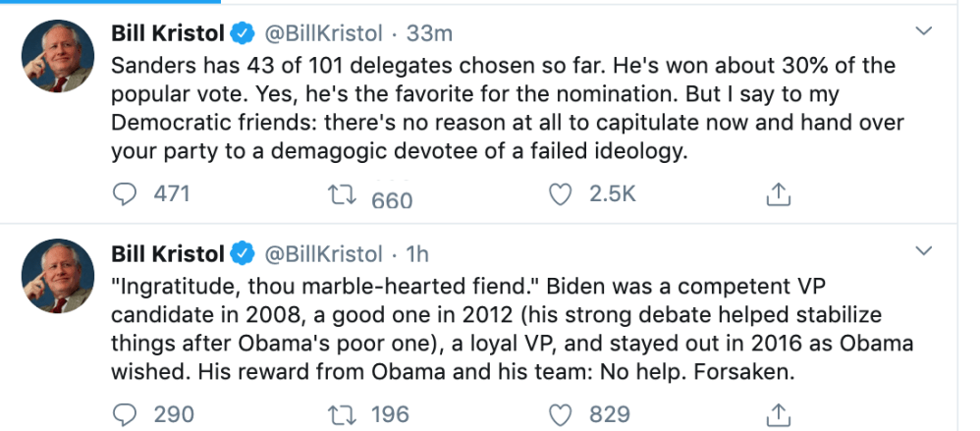
Task: Open the 1h timestamp permalink
Action: (x=418, y=253)
